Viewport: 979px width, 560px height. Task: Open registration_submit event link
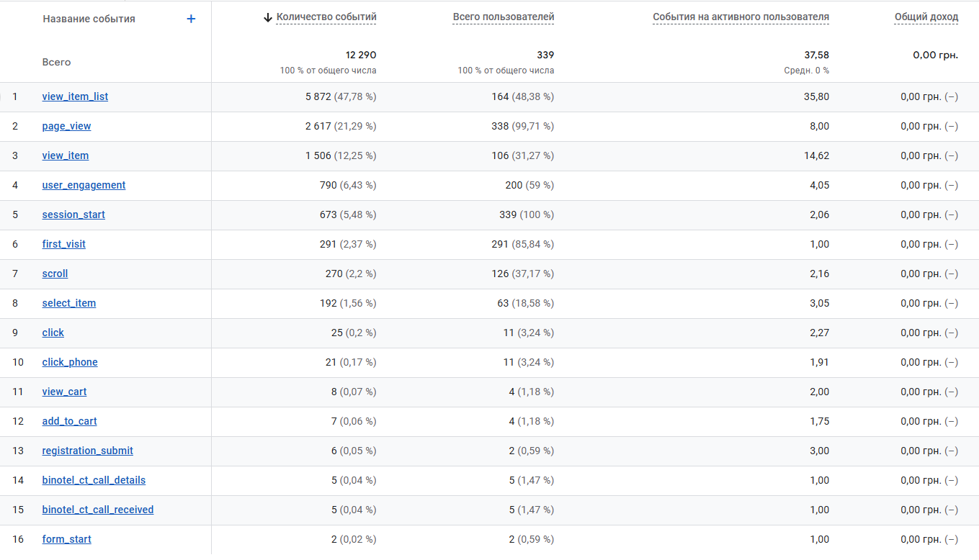coord(87,451)
